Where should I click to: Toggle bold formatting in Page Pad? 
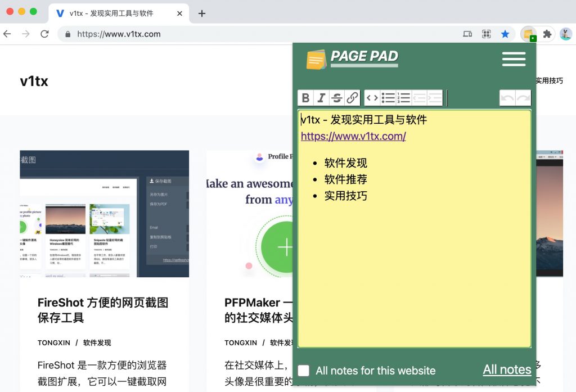305,98
